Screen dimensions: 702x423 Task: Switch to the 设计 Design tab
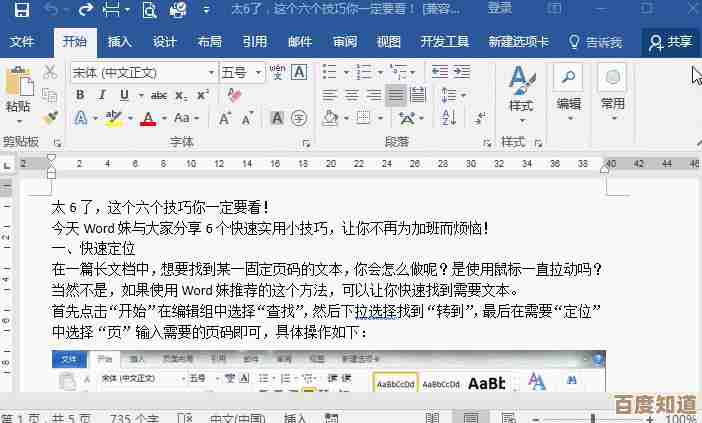tap(164, 42)
